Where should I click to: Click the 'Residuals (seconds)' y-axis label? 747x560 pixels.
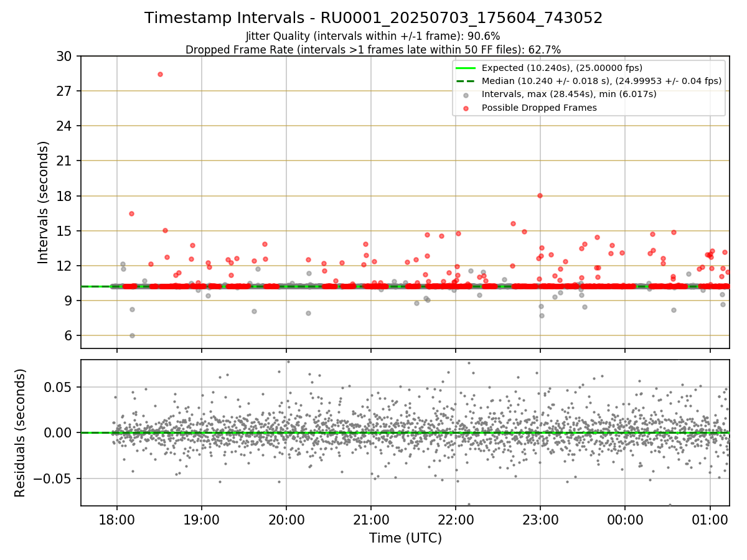coord(20,432)
